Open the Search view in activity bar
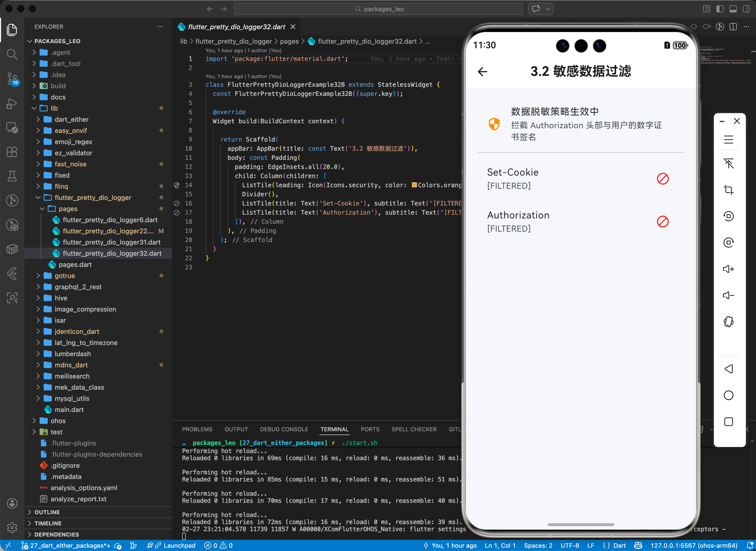The height and width of the screenshot is (551, 756). pyautogui.click(x=12, y=54)
